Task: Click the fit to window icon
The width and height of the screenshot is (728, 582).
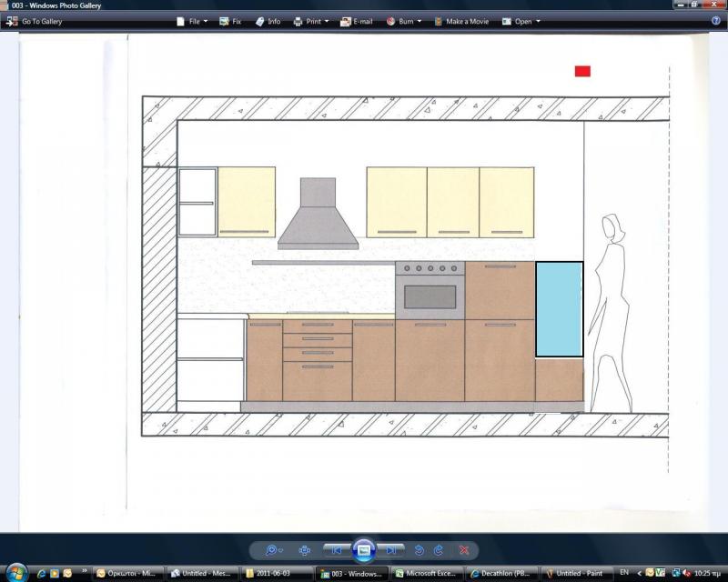Action: [304, 550]
